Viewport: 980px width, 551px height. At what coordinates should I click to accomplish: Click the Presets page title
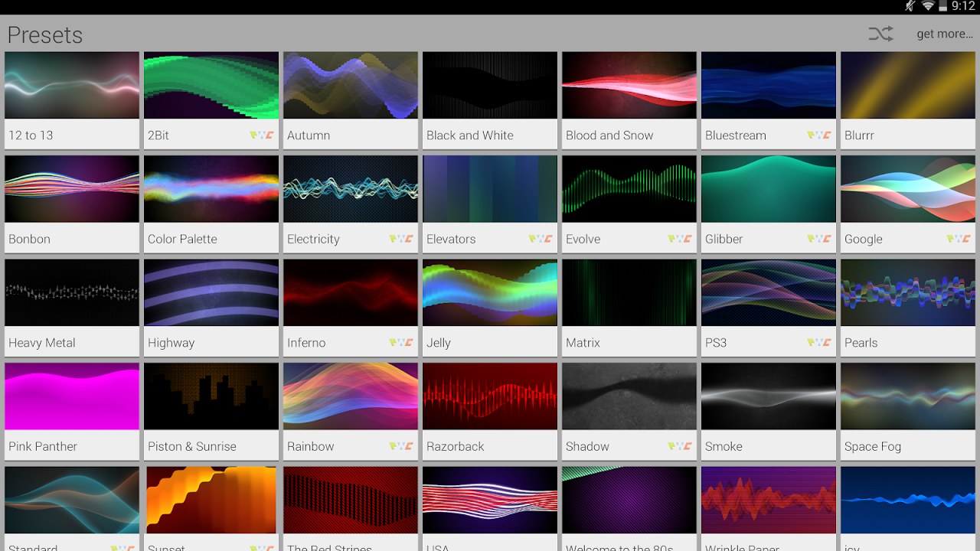tap(45, 35)
